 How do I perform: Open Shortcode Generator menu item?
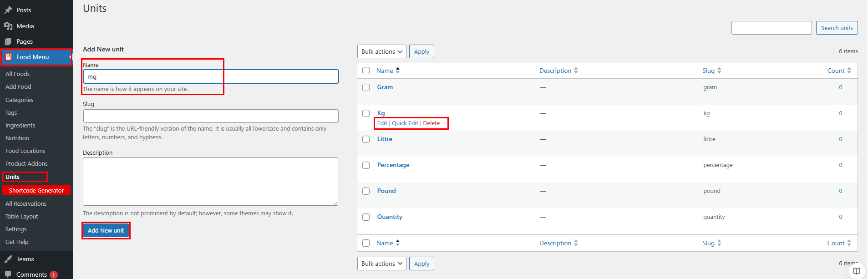(x=36, y=190)
